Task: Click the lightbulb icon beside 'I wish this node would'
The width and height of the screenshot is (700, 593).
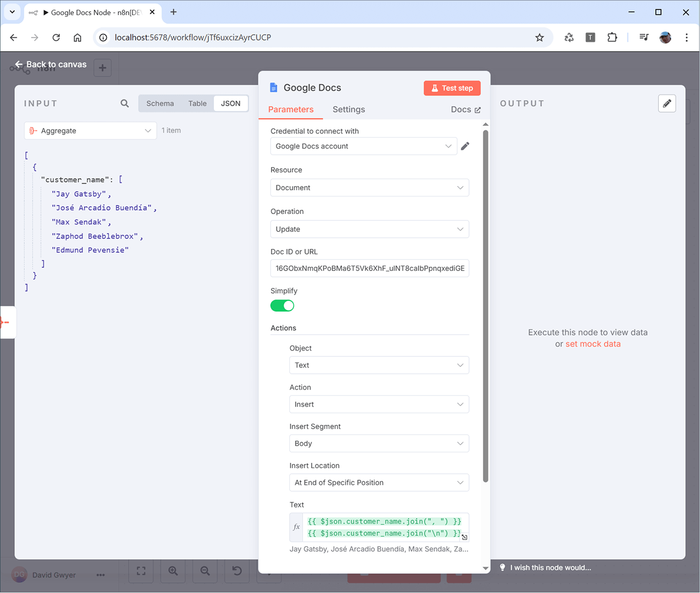Action: tap(502, 568)
